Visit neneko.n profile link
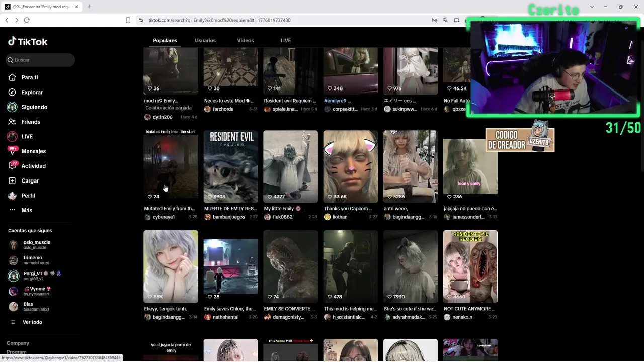This screenshot has height=362, width=644. coord(462,317)
